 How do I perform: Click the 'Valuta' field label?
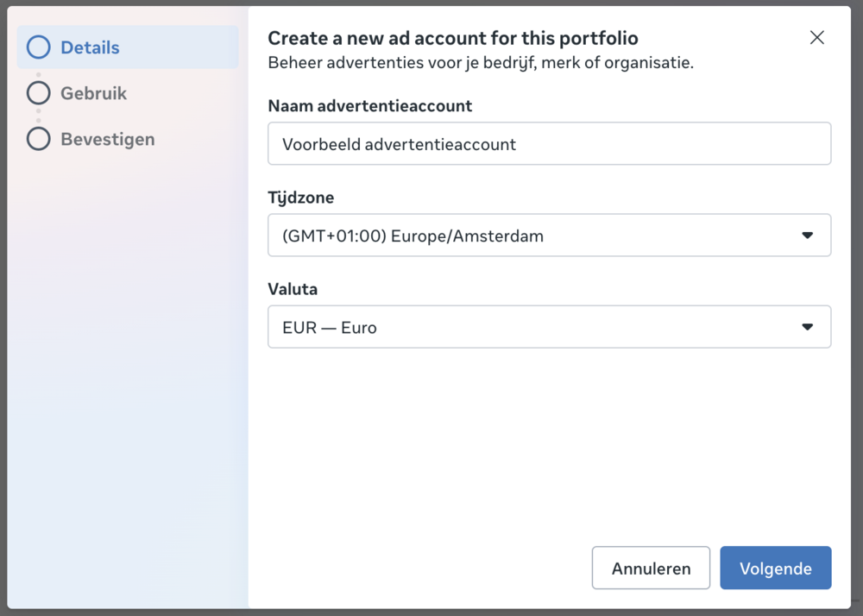pos(293,289)
